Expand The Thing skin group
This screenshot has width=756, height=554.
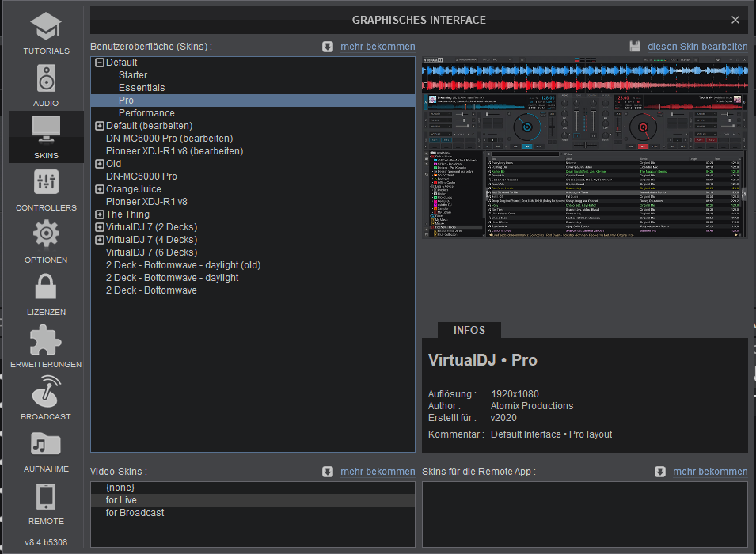[100, 214]
